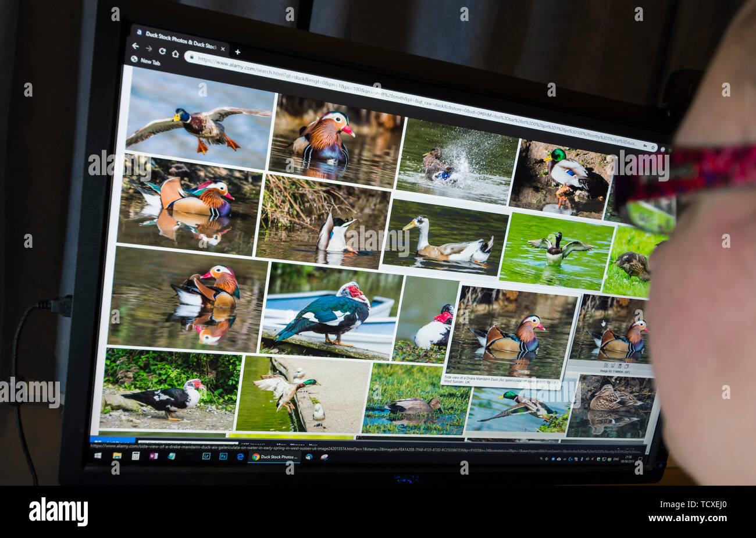Close the Duck Stock Photos tab
The width and height of the screenshot is (756, 538).
(222, 48)
